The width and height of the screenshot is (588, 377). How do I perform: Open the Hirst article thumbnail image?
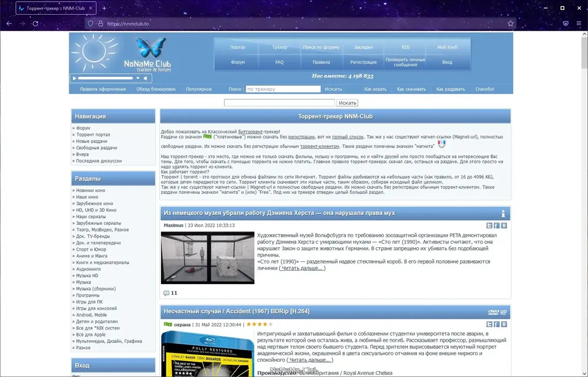(x=208, y=258)
